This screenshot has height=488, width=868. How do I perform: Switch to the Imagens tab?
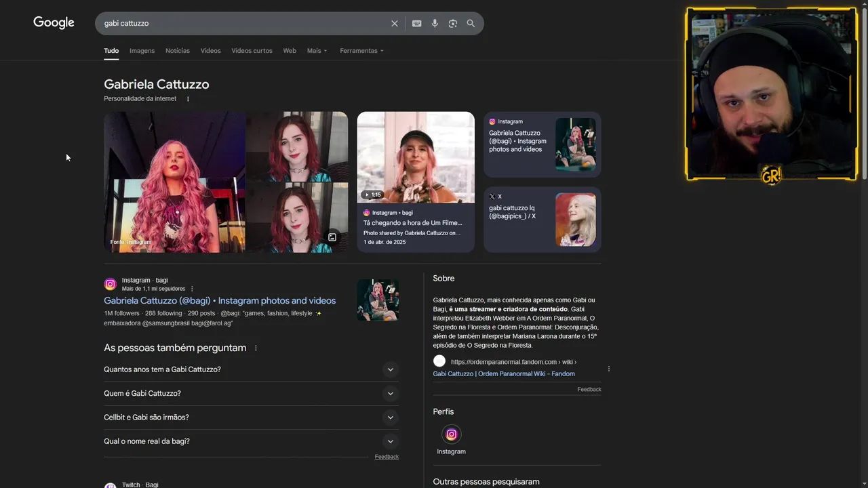[x=142, y=51]
